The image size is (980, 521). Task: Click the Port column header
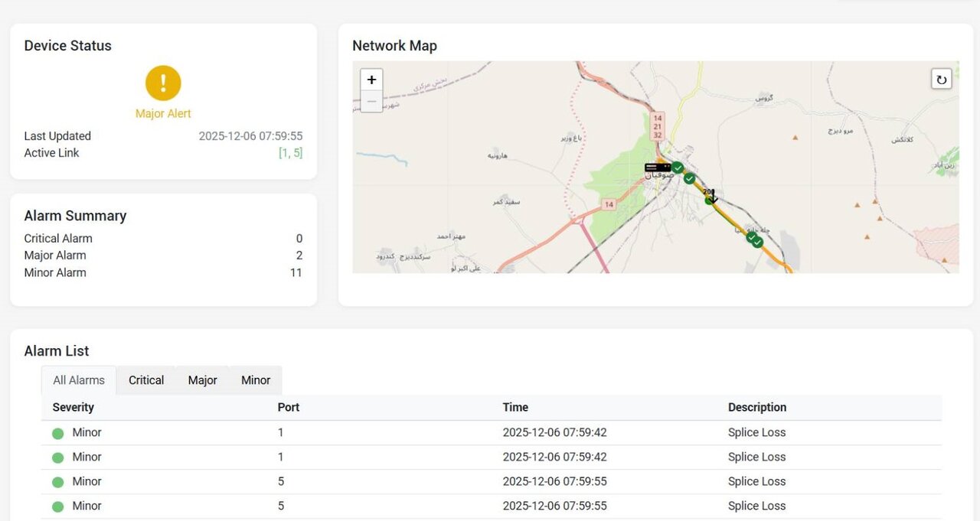click(288, 407)
